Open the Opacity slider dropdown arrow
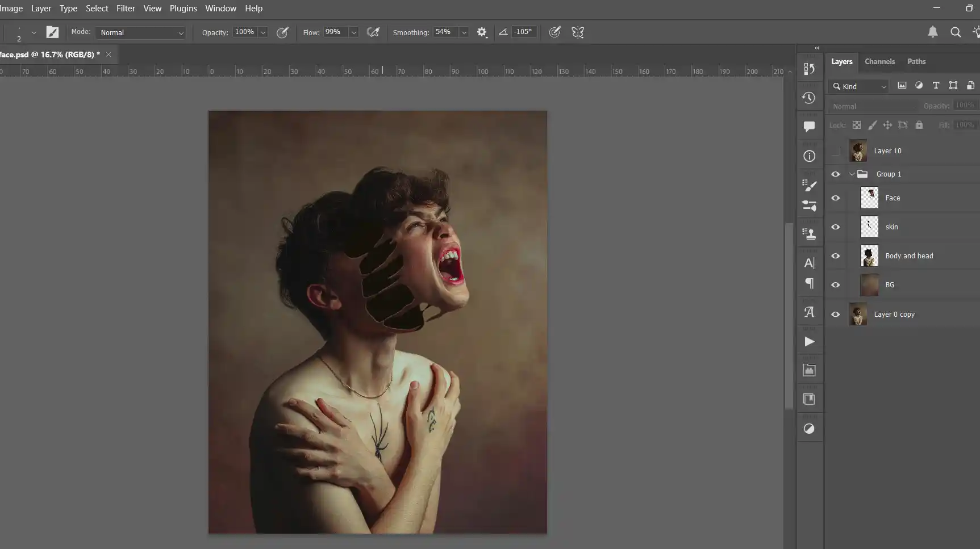The width and height of the screenshot is (980, 549). (x=262, y=32)
